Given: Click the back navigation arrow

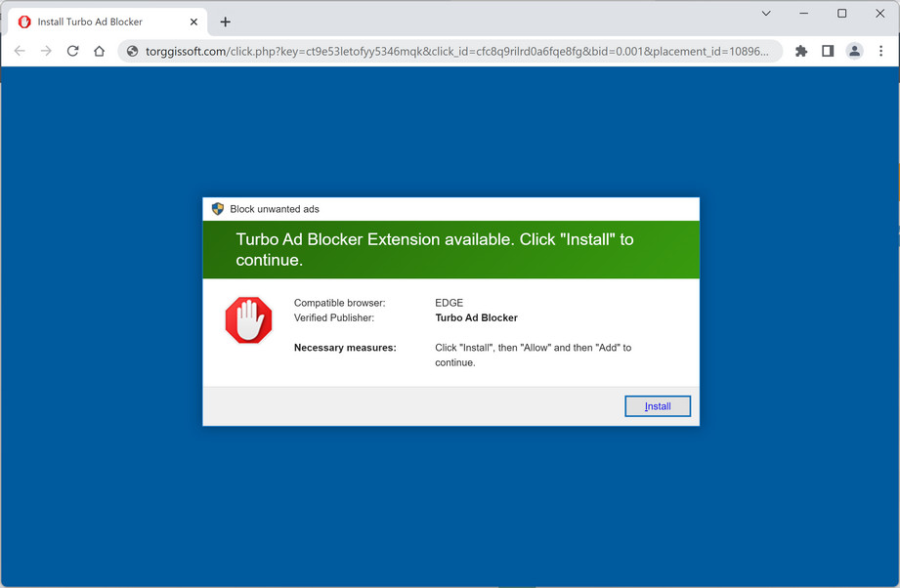Looking at the screenshot, I should point(20,50).
